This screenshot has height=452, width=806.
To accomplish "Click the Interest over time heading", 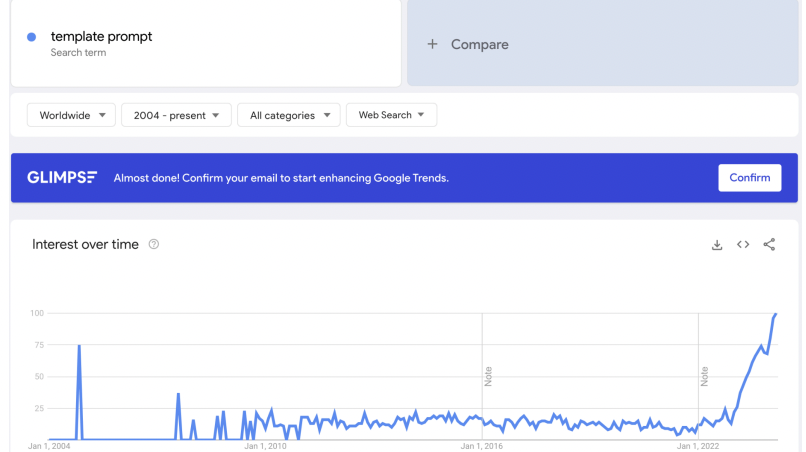I will point(85,245).
